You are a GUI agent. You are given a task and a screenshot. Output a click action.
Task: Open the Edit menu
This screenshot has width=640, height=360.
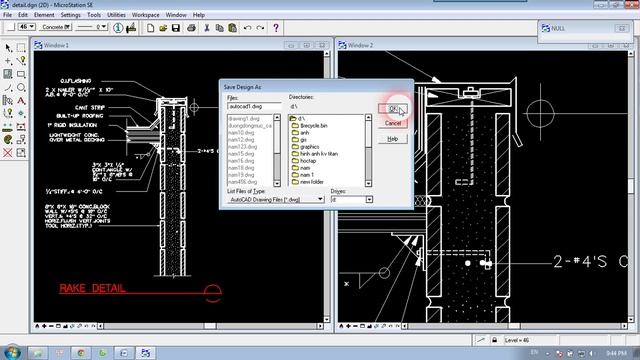point(23,15)
